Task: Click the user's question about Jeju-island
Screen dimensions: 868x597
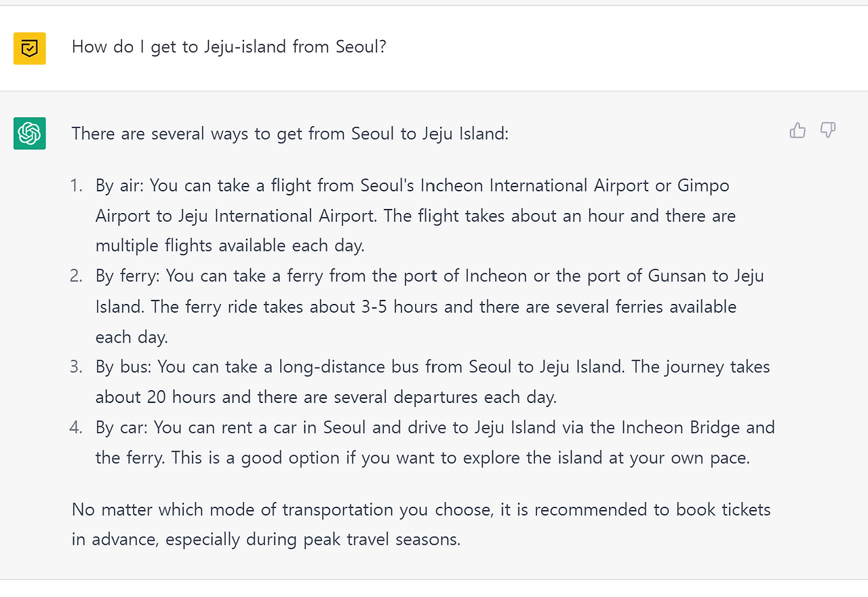Action: [229, 47]
